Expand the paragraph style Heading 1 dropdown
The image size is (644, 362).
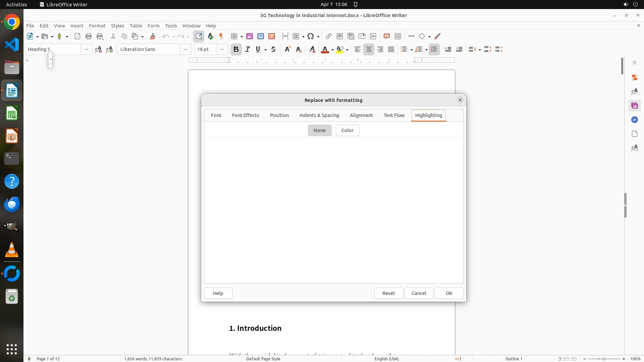pyautogui.click(x=86, y=49)
